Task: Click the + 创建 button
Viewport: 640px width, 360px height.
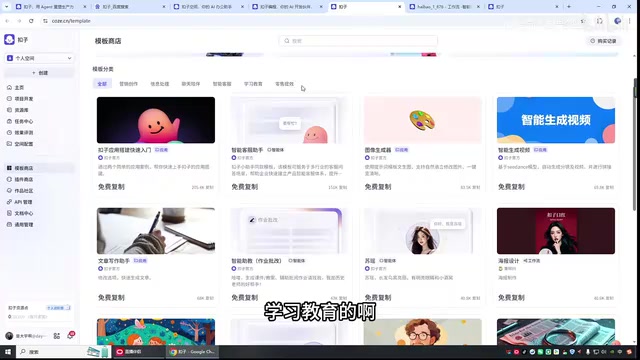Action: point(39,73)
